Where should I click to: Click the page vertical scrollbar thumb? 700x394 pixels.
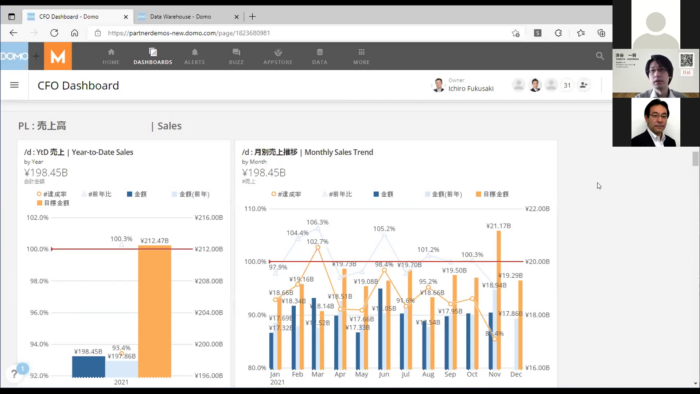695,158
